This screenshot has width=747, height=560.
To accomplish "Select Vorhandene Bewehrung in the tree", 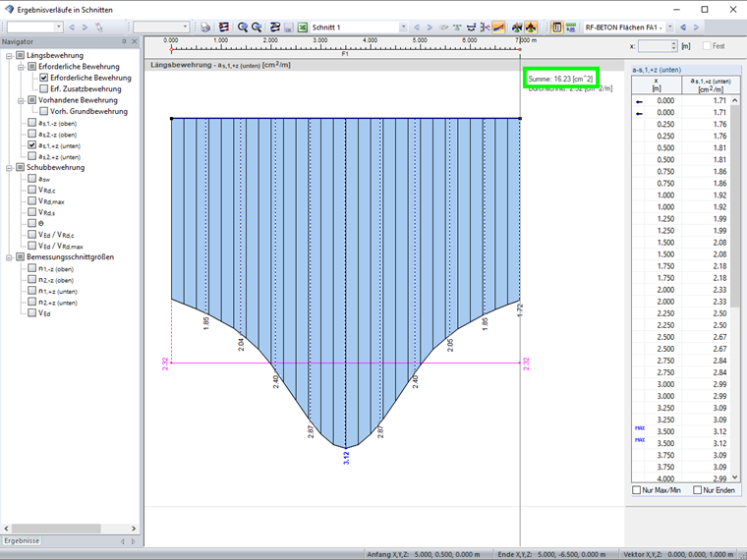I will 80,100.
